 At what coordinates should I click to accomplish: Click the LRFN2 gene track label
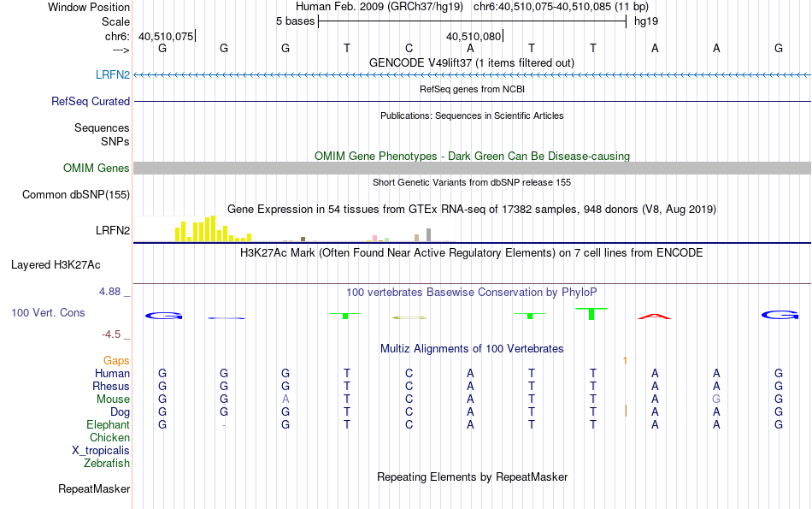coord(112,74)
